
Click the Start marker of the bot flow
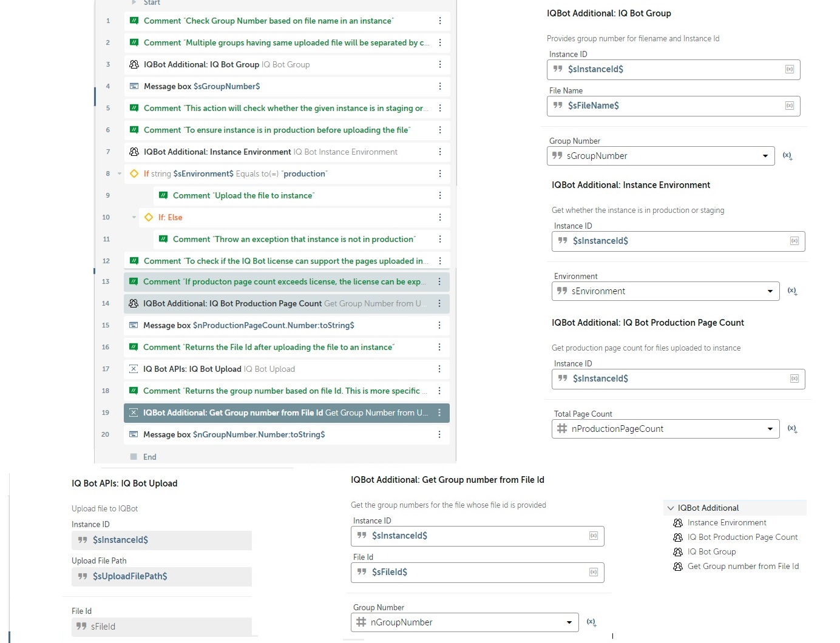pyautogui.click(x=146, y=2)
